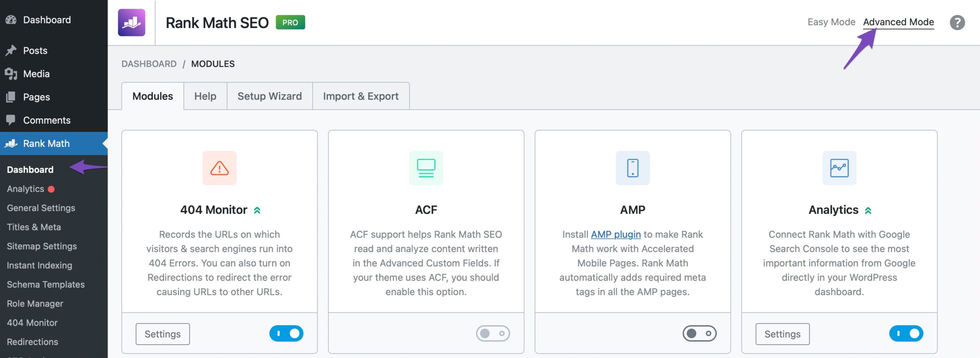This screenshot has width=980, height=358.
Task: Click the green chevron beside 404 Monitor title
Action: (x=257, y=210)
